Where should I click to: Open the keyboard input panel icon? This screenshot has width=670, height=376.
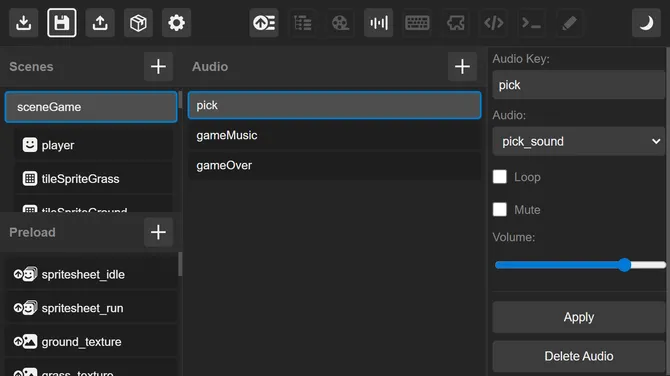417,23
